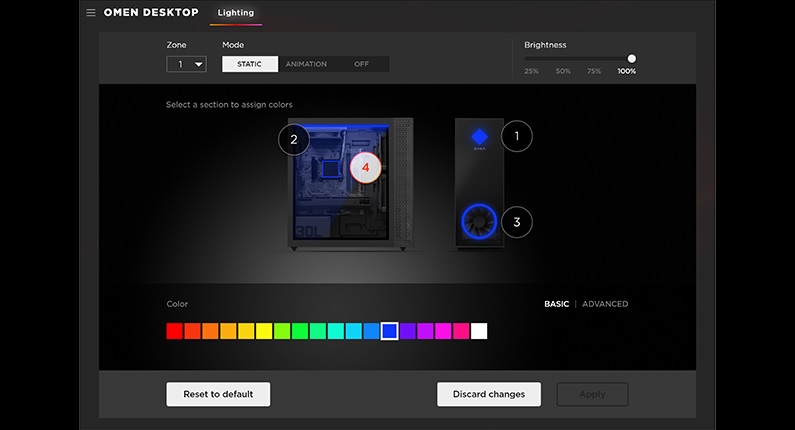Open the hamburger menu icon
Image resolution: width=795 pixels, height=430 pixels.
91,13
